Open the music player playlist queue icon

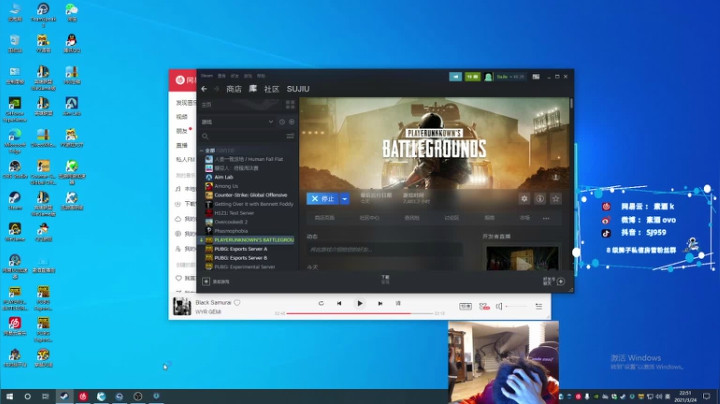(539, 306)
